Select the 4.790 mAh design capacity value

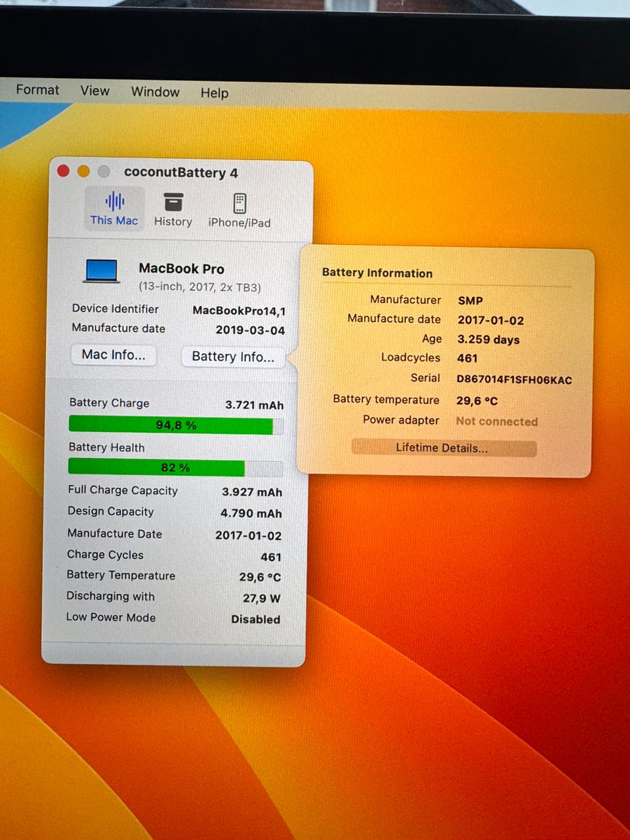coord(251,514)
